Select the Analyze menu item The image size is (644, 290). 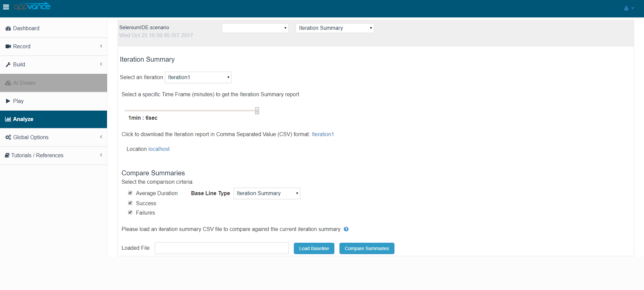54,119
